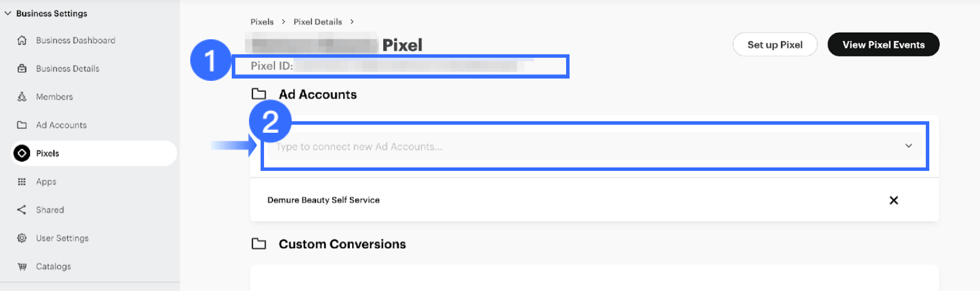This screenshot has width=980, height=291.
Task: Click the View Pixel Events button
Action: point(883,45)
